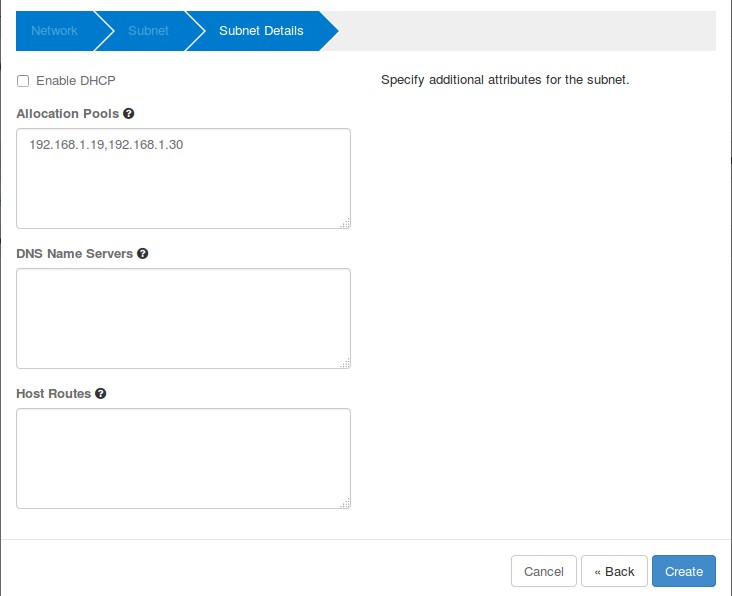Cancel the network creation dialog
Screen dimensions: 732x596
click(544, 571)
